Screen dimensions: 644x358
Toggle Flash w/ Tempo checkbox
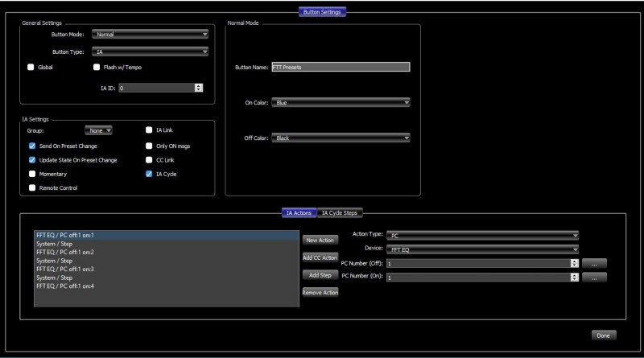pos(97,67)
